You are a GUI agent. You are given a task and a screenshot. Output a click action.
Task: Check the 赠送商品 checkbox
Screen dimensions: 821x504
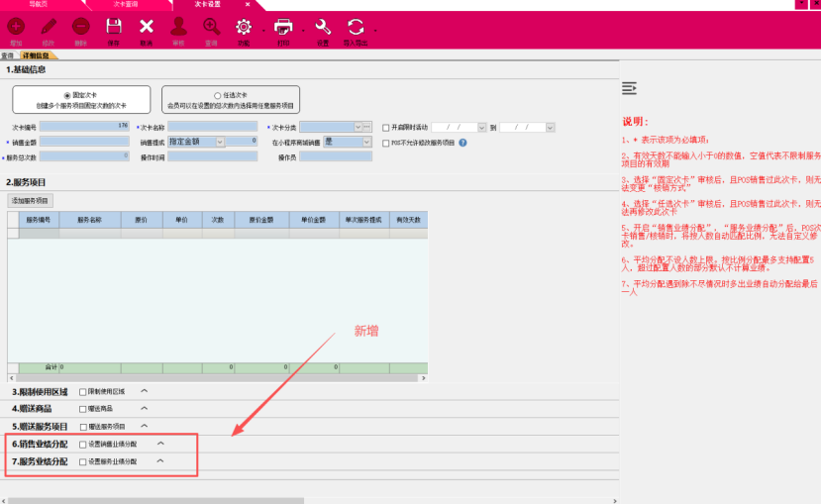(83, 409)
